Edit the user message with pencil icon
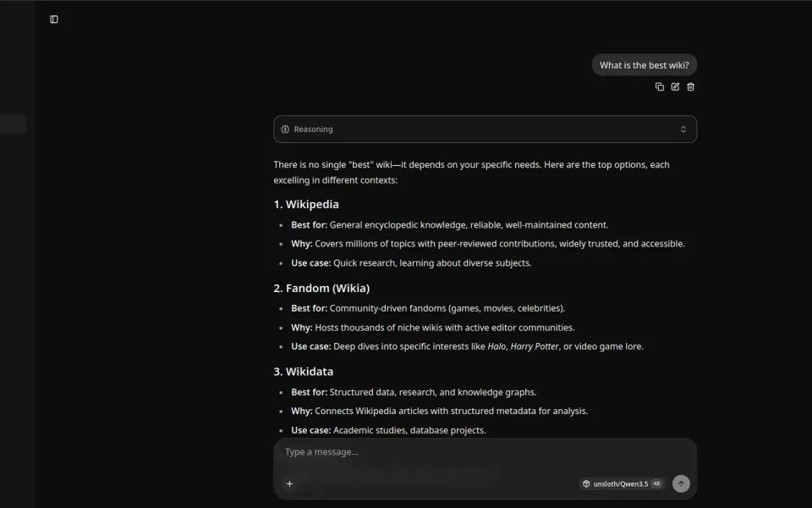The height and width of the screenshot is (508, 812). [x=675, y=86]
